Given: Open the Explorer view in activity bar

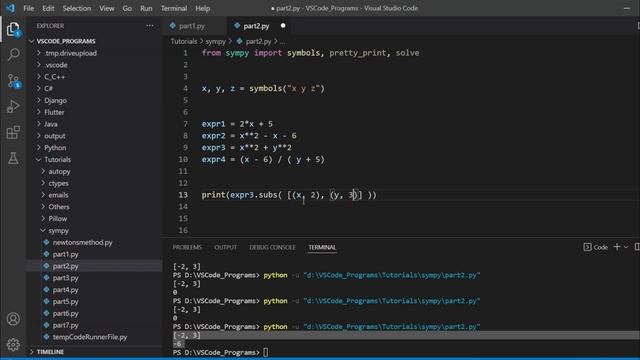Looking at the screenshot, I should point(13,29).
